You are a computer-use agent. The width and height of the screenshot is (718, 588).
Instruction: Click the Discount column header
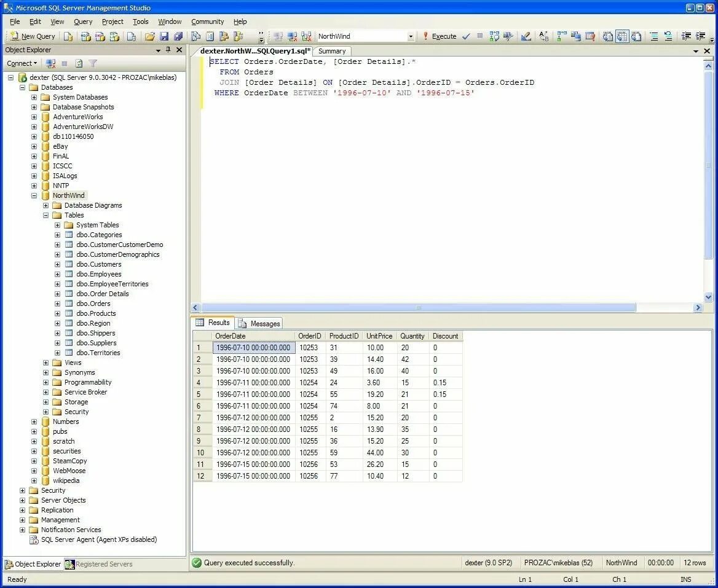[x=446, y=336]
